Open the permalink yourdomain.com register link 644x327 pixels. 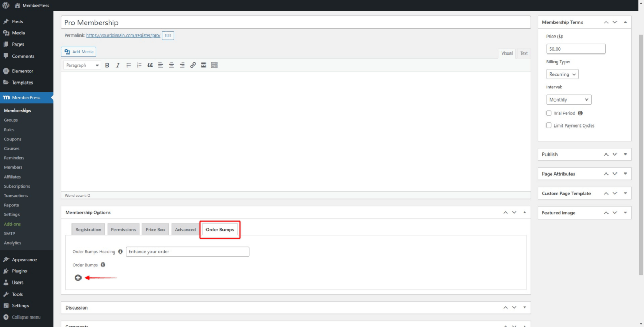(123, 35)
